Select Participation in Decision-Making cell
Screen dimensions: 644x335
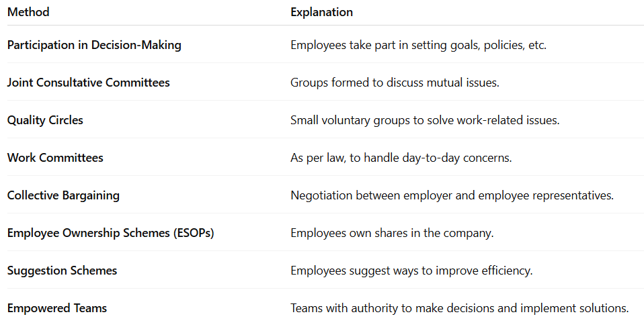click(95, 45)
